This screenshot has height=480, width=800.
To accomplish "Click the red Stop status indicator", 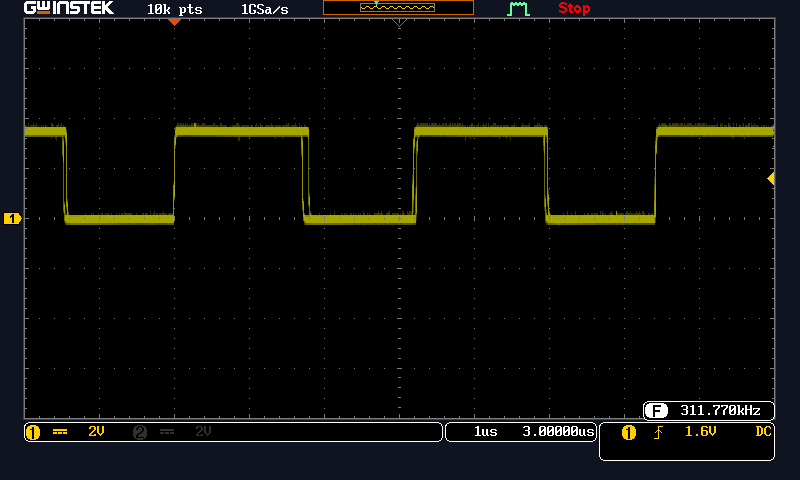I will tap(574, 9).
